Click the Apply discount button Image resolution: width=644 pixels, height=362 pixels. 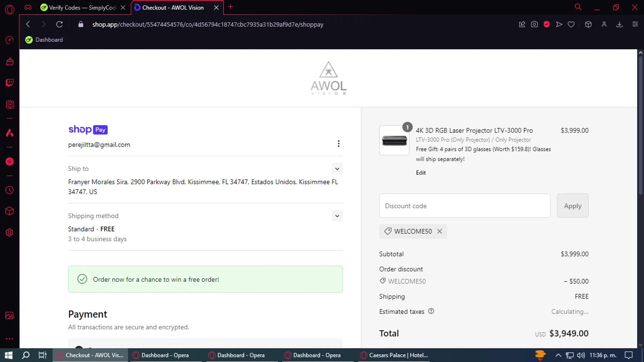(572, 206)
